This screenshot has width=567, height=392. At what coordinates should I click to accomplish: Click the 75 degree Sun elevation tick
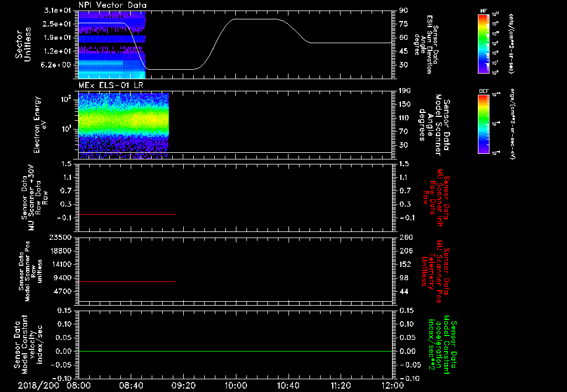pyautogui.click(x=404, y=24)
